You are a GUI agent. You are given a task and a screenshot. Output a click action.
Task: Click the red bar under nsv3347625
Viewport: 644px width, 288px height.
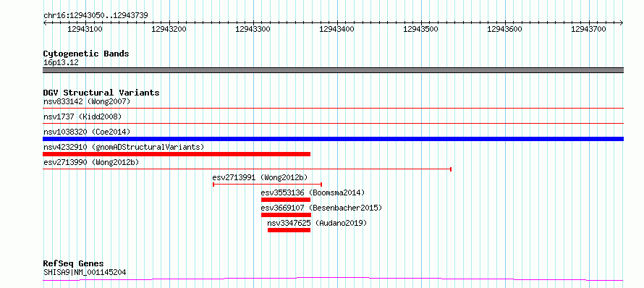pos(289,230)
